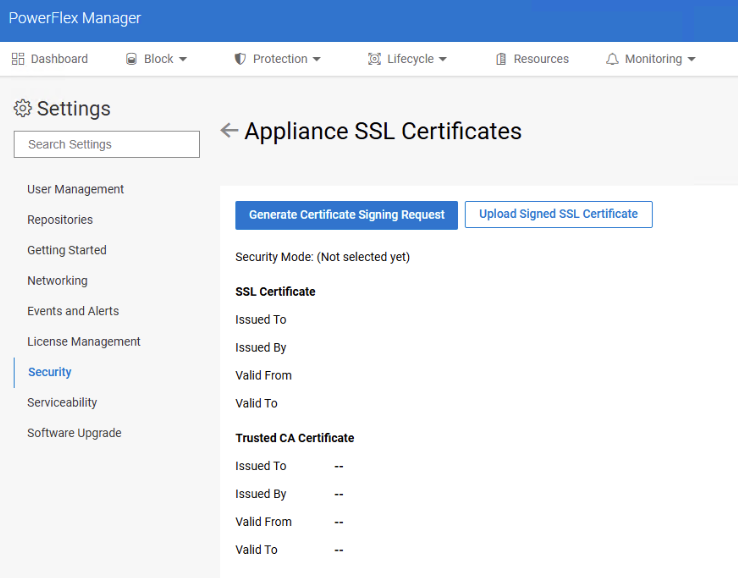This screenshot has height=578, width=738.
Task: Click Generate Certificate Signing Request button
Action: tap(346, 215)
